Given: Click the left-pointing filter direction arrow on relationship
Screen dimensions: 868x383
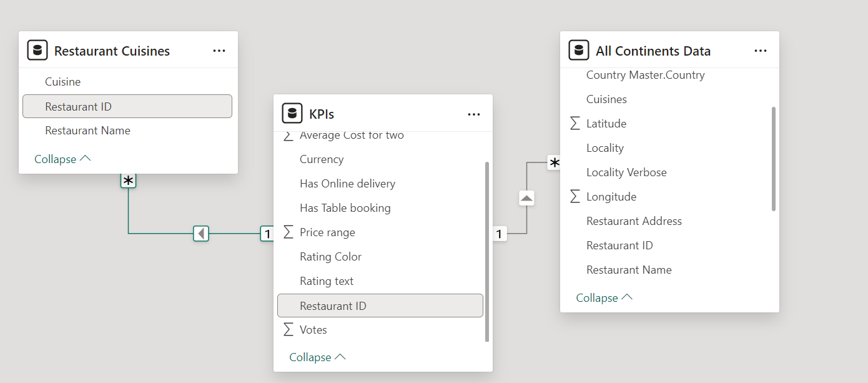Looking at the screenshot, I should 200,234.
